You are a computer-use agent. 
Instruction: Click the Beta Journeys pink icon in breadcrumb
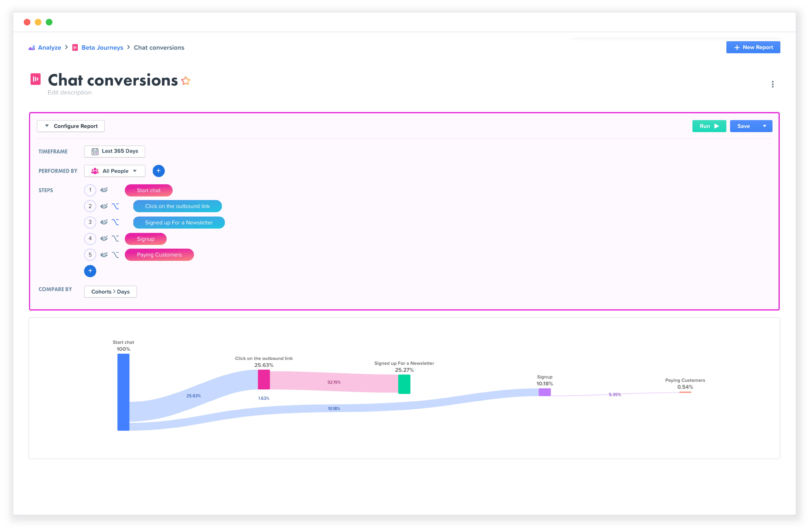[75, 47]
